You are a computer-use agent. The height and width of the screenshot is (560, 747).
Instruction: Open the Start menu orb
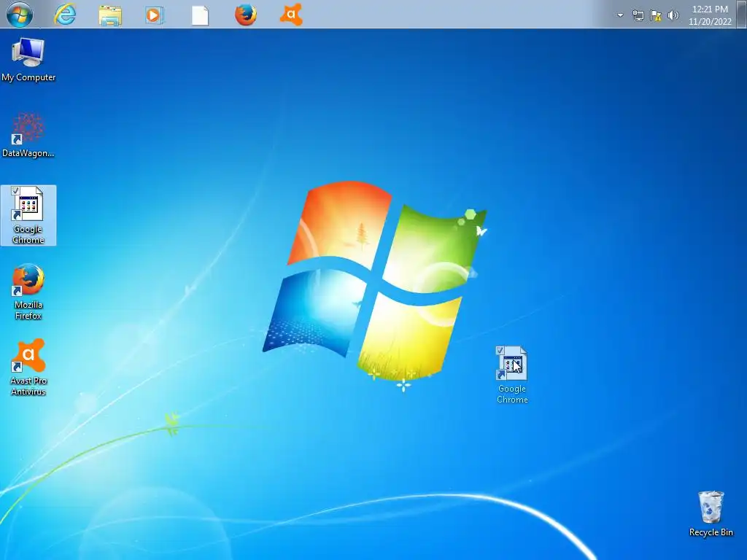click(x=19, y=15)
